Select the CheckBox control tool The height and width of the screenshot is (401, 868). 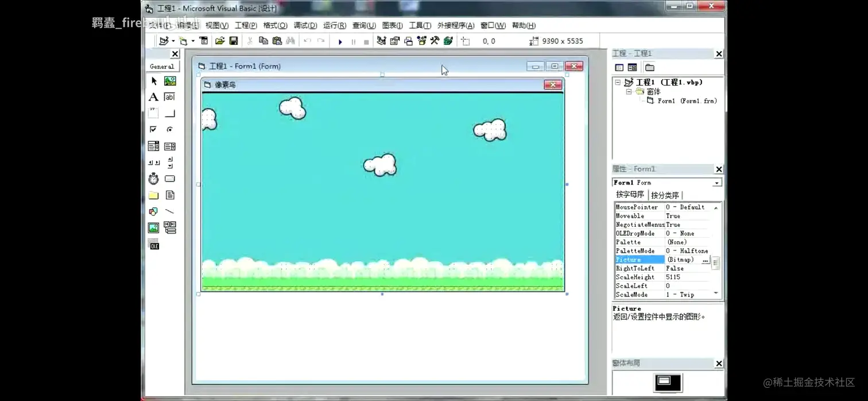(x=153, y=129)
